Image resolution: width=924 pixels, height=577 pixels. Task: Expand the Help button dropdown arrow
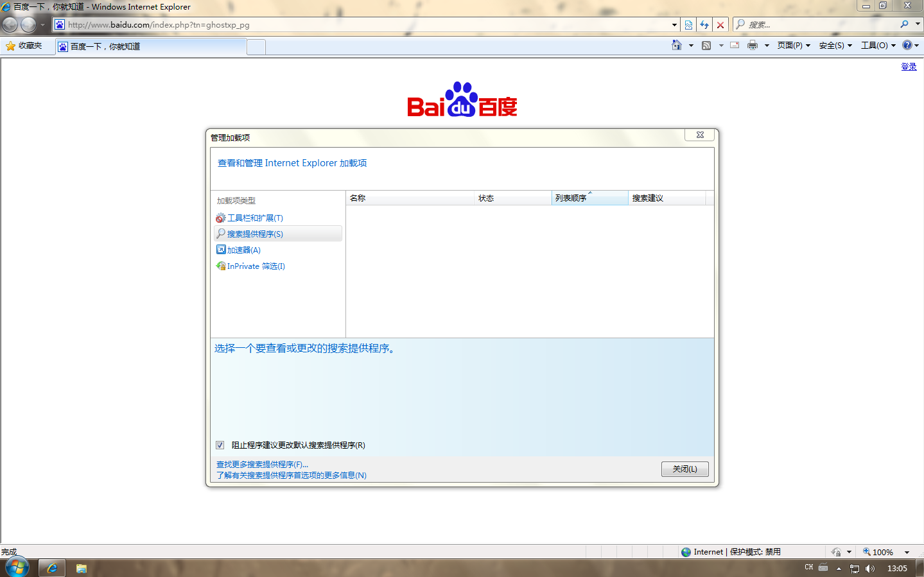[x=917, y=46]
